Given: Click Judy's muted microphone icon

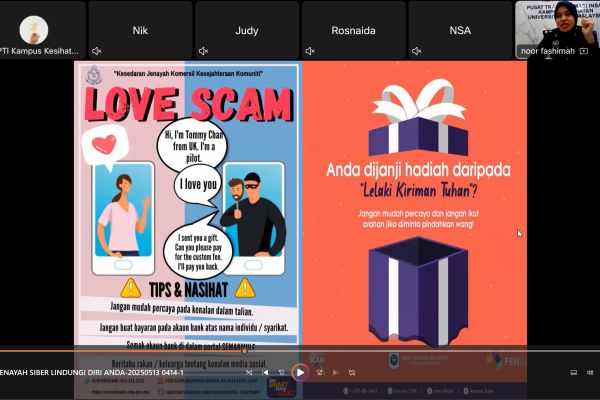Looking at the screenshot, I should pyautogui.click(x=203, y=51).
